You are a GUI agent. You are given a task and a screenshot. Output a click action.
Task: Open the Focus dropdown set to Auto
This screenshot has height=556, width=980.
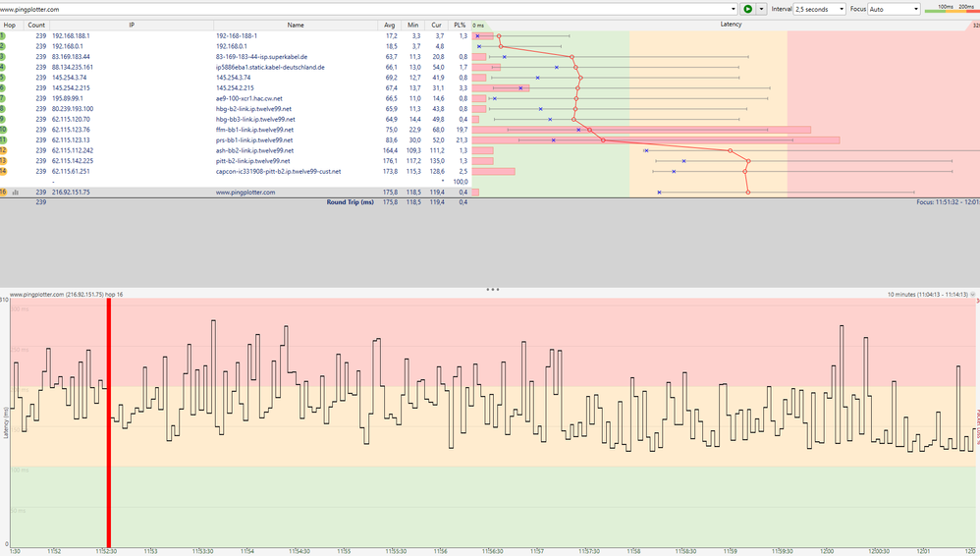(894, 9)
